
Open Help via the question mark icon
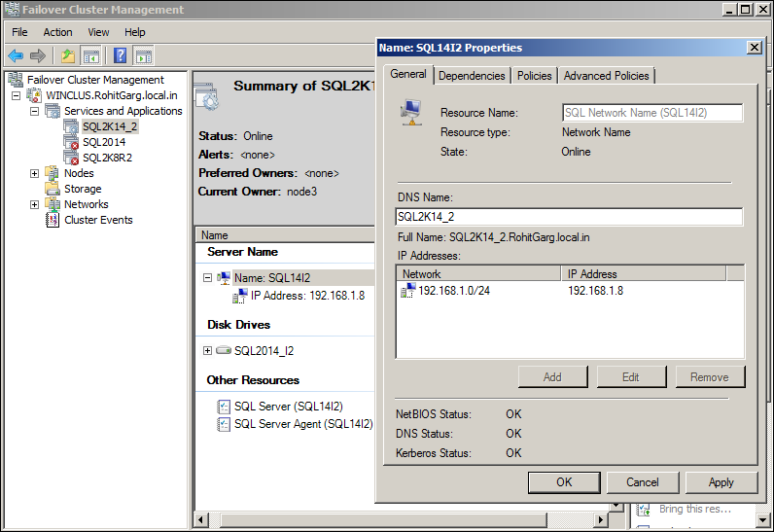pos(121,56)
